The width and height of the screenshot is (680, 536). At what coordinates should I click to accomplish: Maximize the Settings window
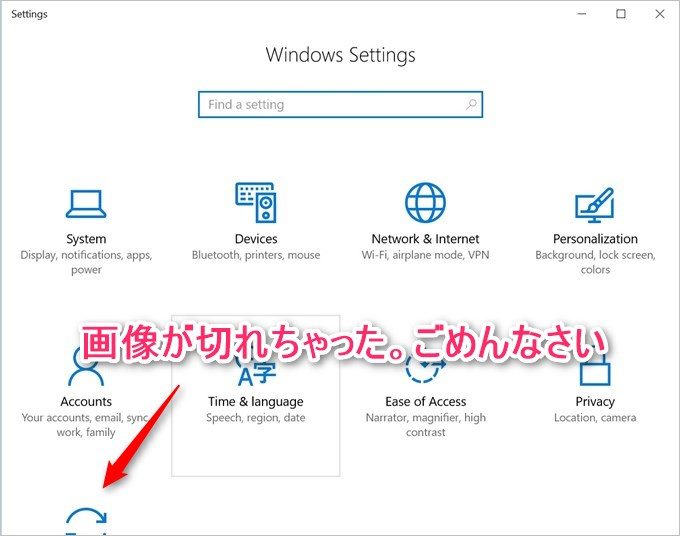pyautogui.click(x=621, y=14)
